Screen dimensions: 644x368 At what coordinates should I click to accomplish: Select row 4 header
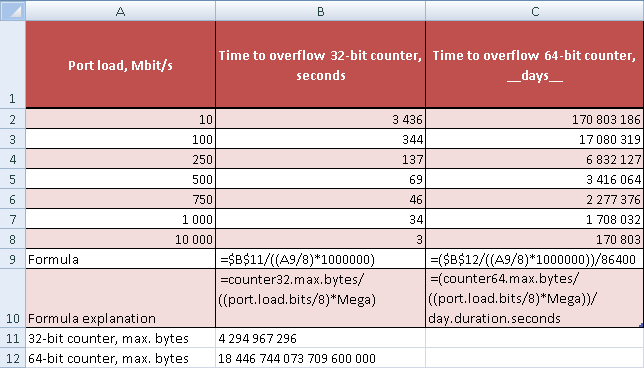(13, 159)
